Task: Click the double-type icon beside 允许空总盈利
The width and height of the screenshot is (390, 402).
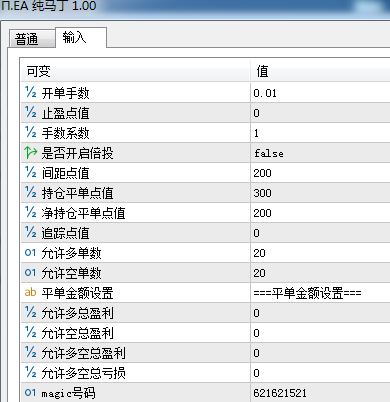Action: tap(31, 332)
